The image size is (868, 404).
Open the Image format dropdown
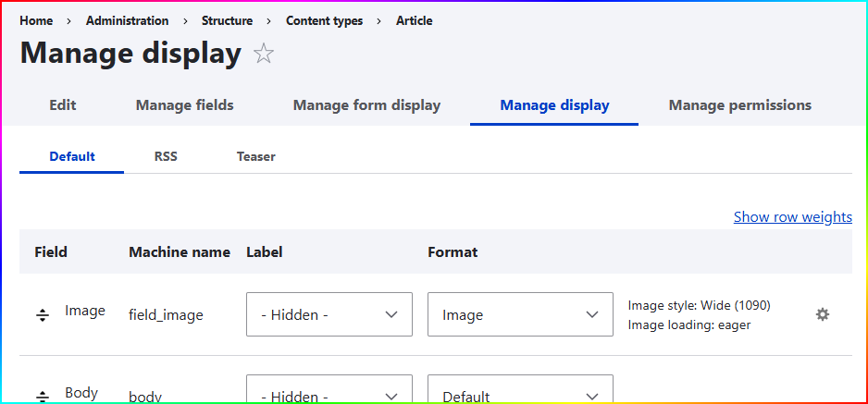tap(520, 314)
